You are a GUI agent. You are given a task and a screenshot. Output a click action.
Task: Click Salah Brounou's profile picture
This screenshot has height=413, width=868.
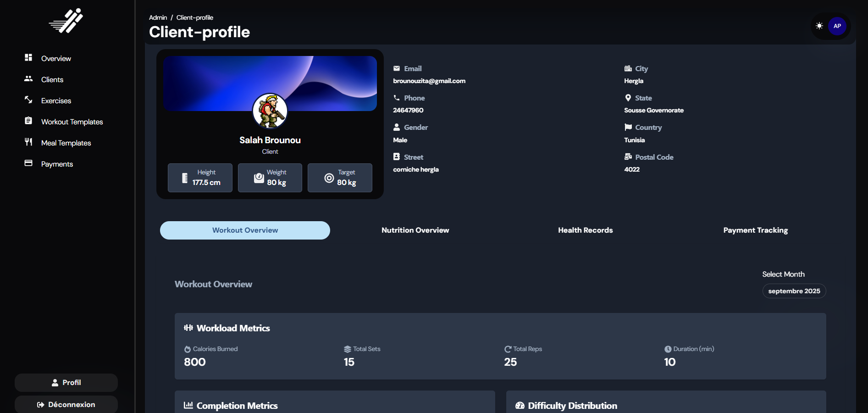(270, 111)
